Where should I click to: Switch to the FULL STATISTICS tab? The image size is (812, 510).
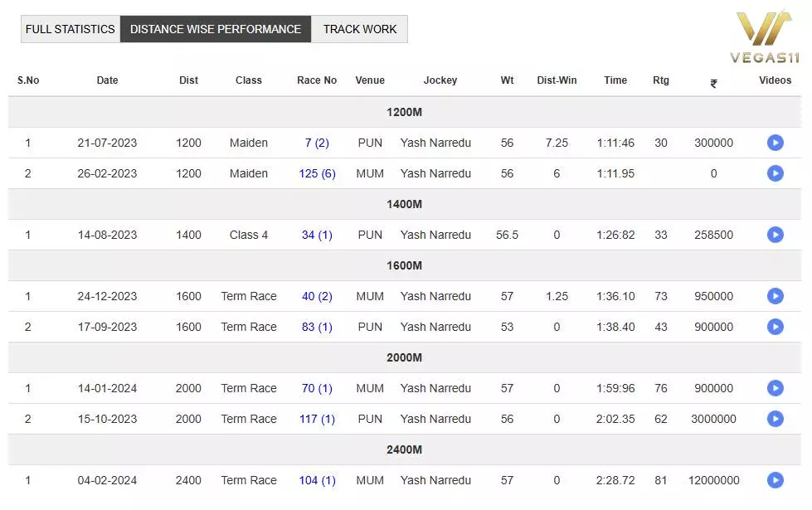click(x=70, y=28)
